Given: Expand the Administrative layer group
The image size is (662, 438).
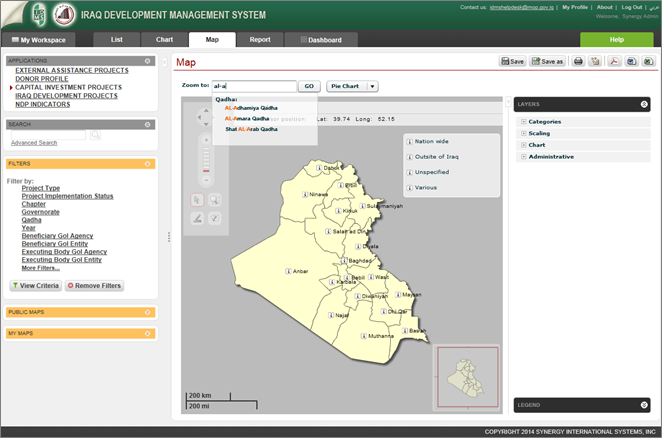Looking at the screenshot, I should (x=524, y=157).
